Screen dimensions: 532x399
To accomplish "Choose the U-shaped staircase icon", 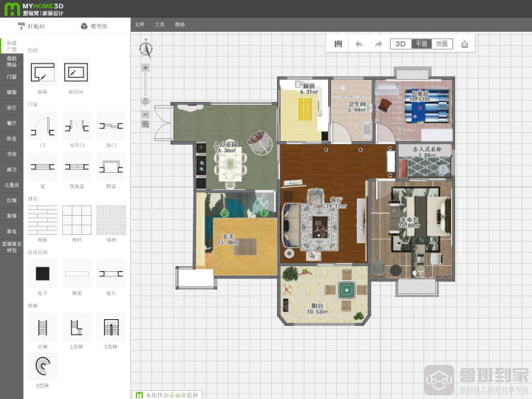I will coord(111,327).
